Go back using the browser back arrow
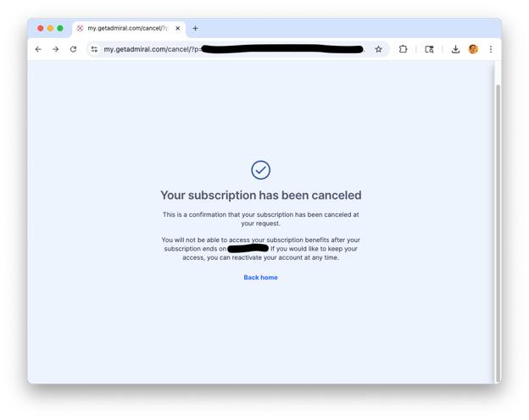This screenshot has width=529, height=420. coord(38,49)
